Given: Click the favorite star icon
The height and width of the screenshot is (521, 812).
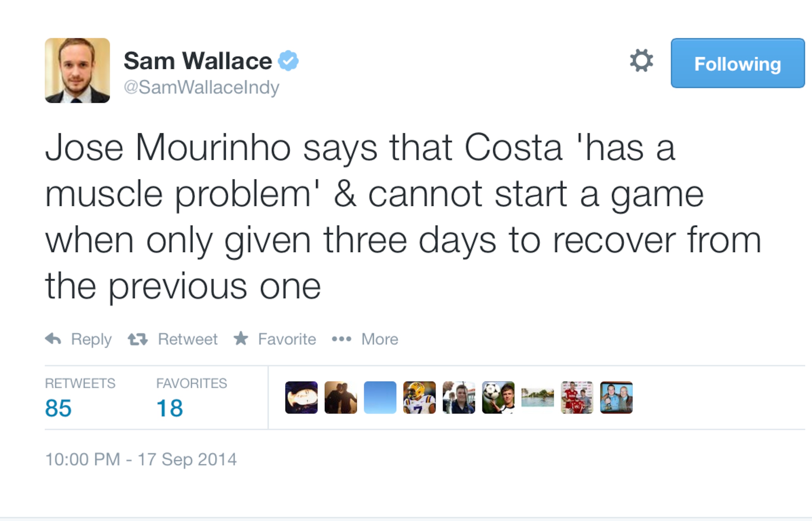Looking at the screenshot, I should click(x=241, y=338).
